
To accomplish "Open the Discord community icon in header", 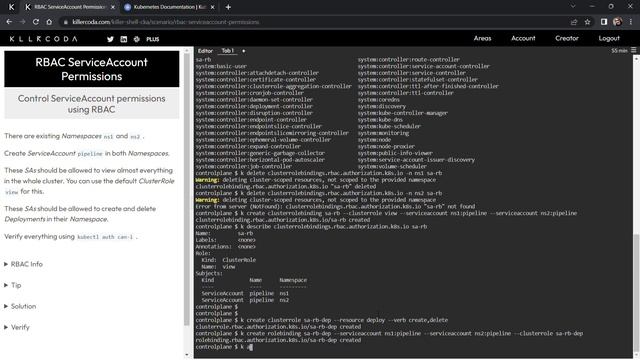I will point(137,39).
